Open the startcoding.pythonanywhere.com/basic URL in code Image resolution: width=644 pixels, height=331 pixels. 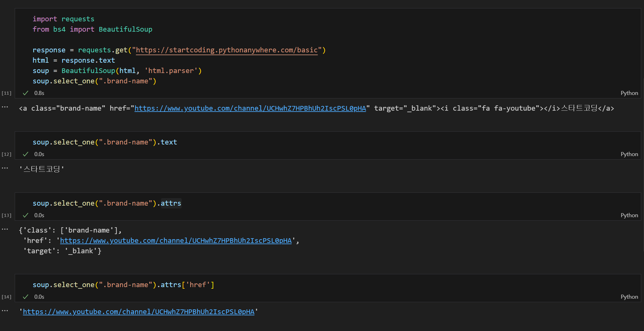pos(227,50)
